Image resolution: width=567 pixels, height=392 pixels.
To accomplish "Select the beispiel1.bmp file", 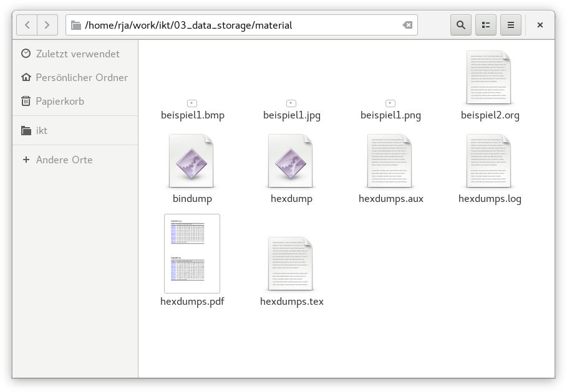I will coord(192,115).
